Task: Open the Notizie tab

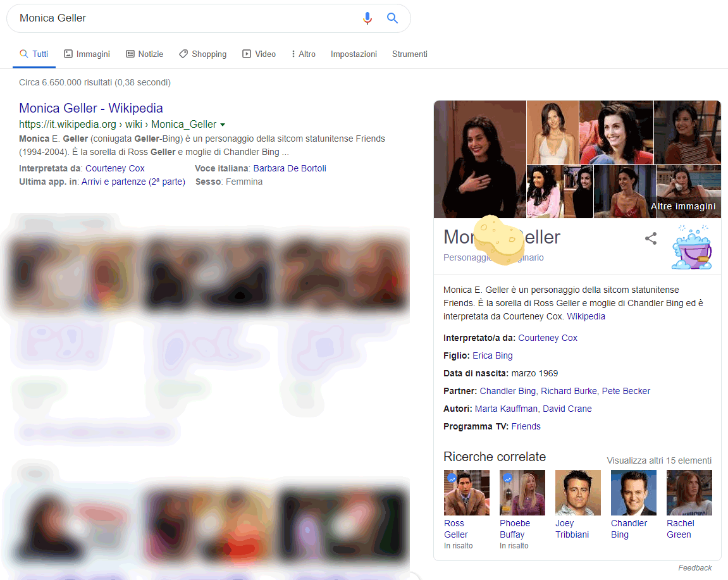Action: click(x=144, y=54)
